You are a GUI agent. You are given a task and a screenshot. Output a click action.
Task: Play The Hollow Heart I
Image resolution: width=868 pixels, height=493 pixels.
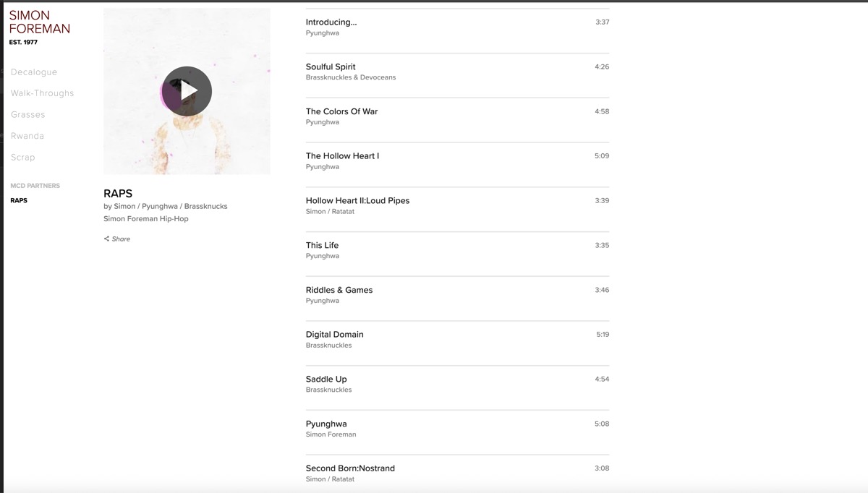click(342, 156)
